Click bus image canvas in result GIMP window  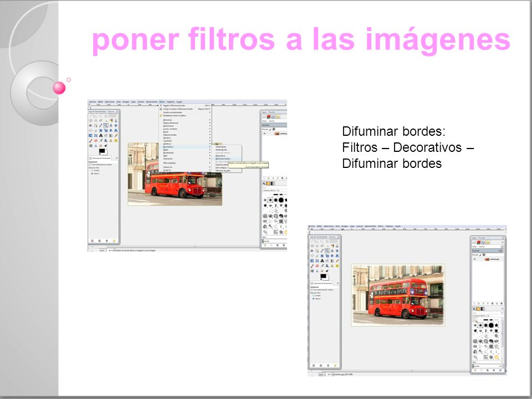coord(398,295)
